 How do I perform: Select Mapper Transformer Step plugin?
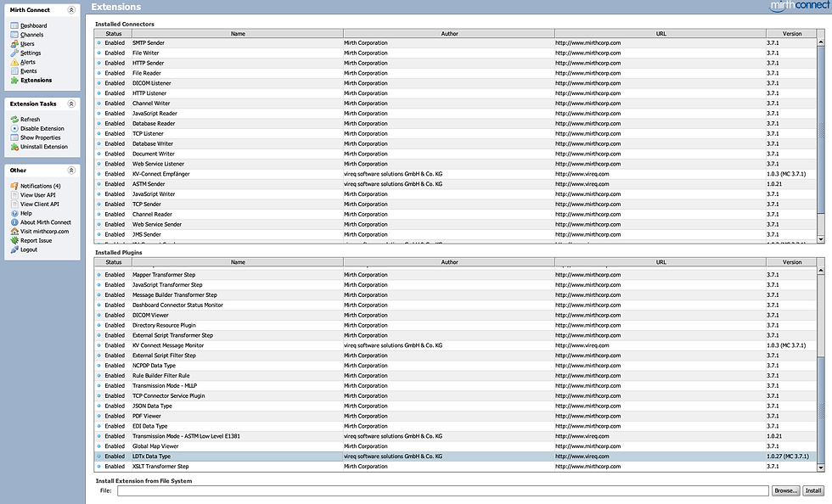click(456, 275)
